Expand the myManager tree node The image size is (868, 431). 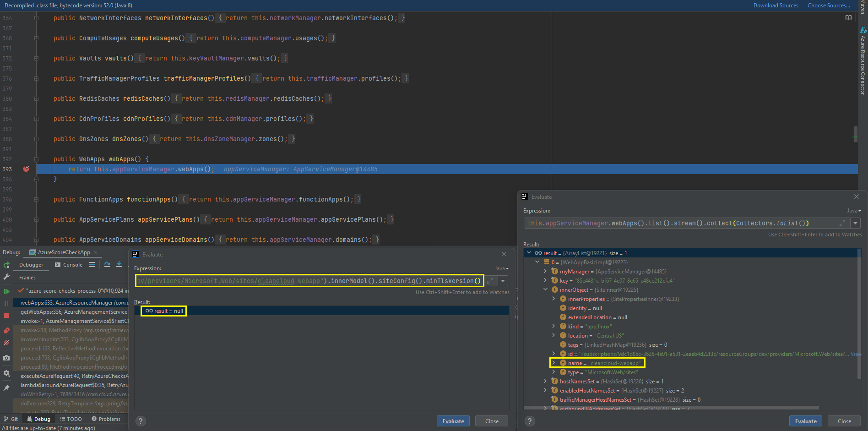coord(545,271)
